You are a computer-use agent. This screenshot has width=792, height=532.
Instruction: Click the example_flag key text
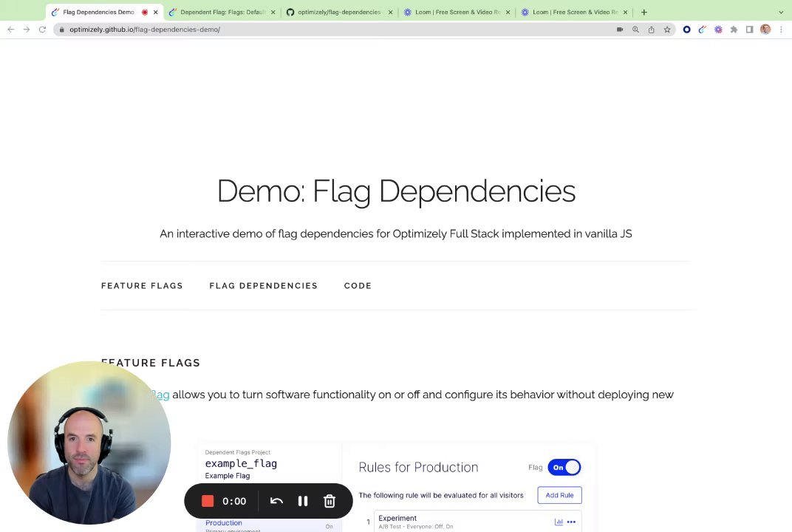click(241, 463)
